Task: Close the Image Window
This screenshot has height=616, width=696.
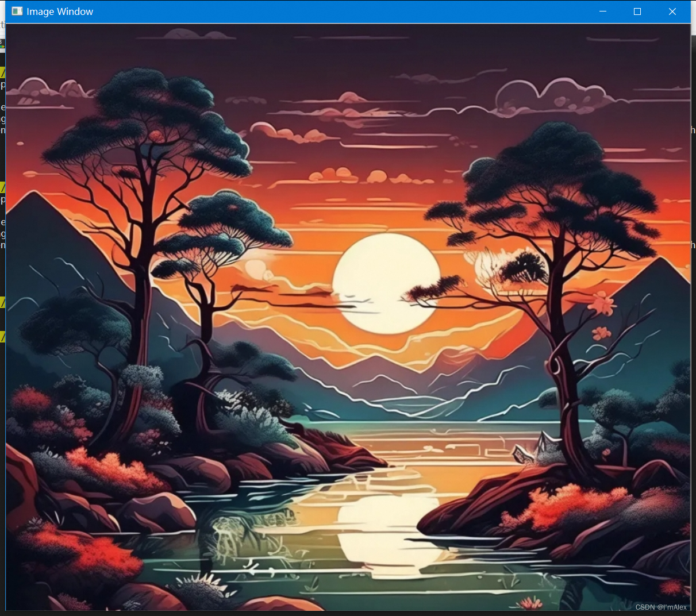Action: coord(672,11)
